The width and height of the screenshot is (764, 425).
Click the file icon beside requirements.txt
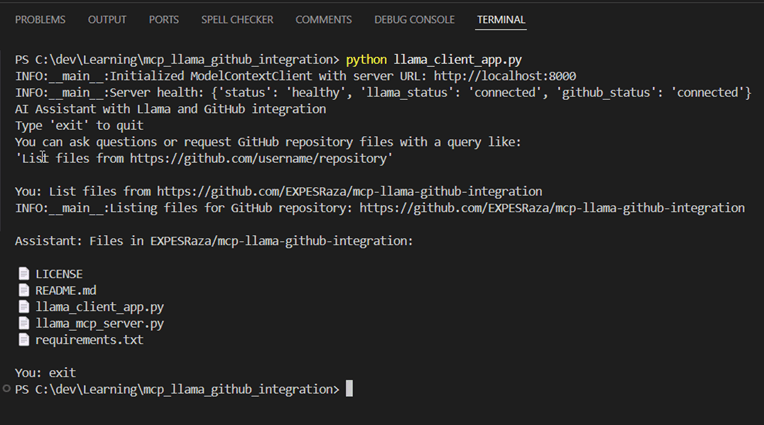pos(23,340)
